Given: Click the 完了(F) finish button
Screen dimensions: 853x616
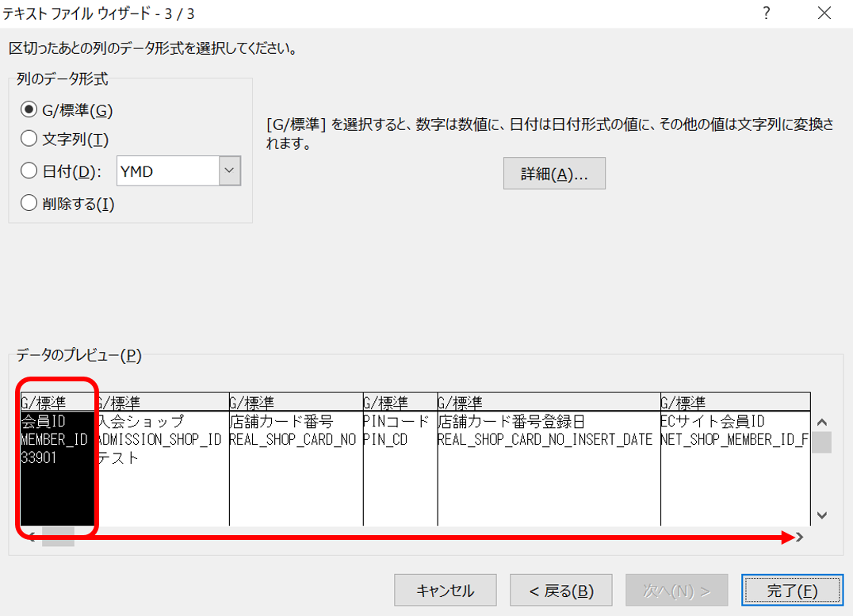Looking at the screenshot, I should (793, 590).
